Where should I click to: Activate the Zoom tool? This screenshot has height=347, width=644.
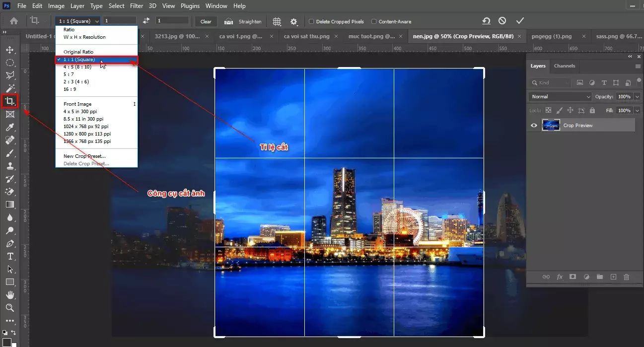pyautogui.click(x=10, y=308)
